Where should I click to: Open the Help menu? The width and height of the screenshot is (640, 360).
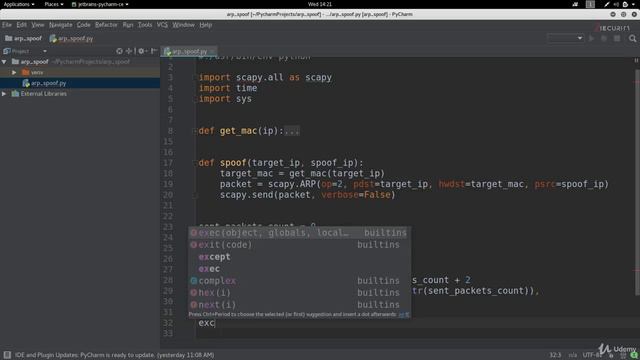[206, 25]
